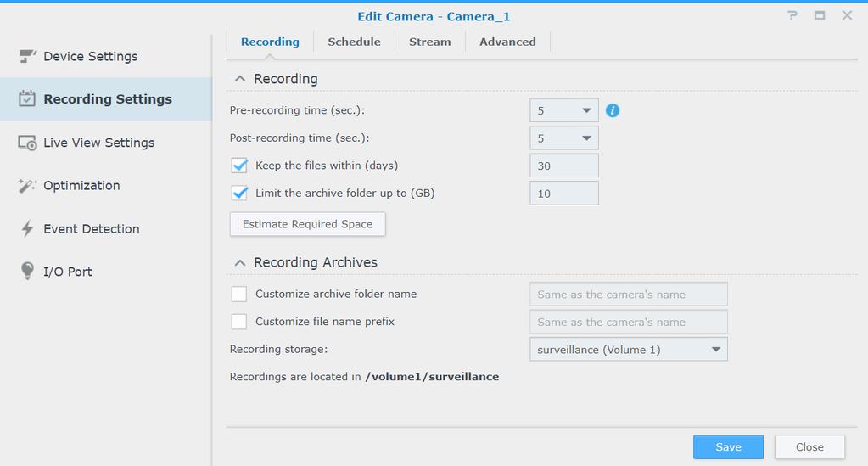Click the Close button
This screenshot has height=466, width=868.
click(809, 446)
